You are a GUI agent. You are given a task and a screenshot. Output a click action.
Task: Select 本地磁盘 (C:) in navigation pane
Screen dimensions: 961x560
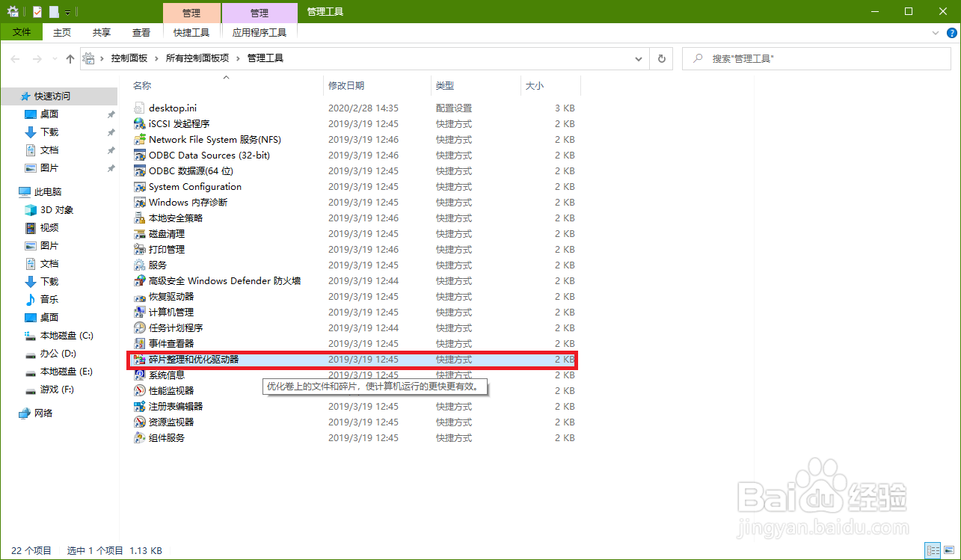[x=67, y=336]
